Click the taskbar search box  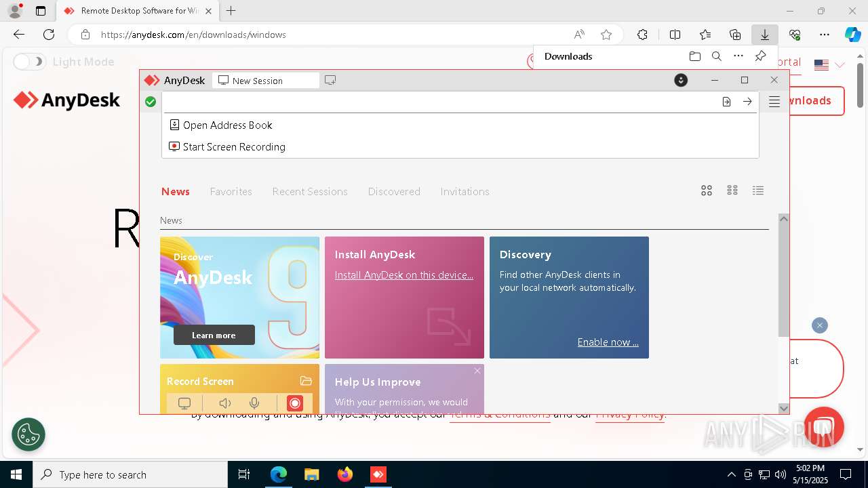[x=130, y=474]
